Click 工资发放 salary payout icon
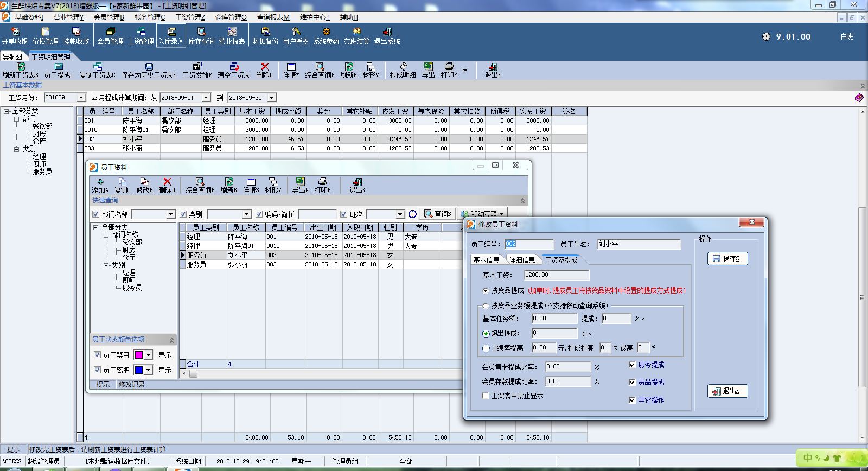 [x=197, y=71]
